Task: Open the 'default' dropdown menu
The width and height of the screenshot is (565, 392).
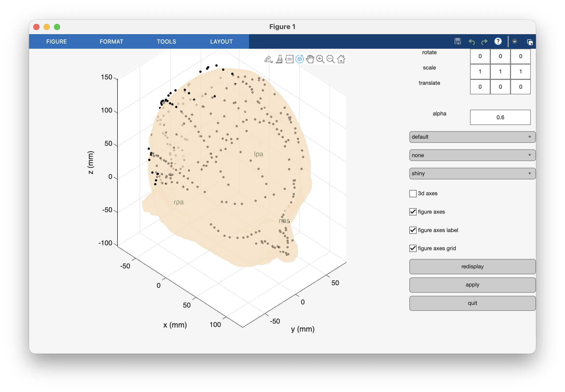Action: click(472, 137)
